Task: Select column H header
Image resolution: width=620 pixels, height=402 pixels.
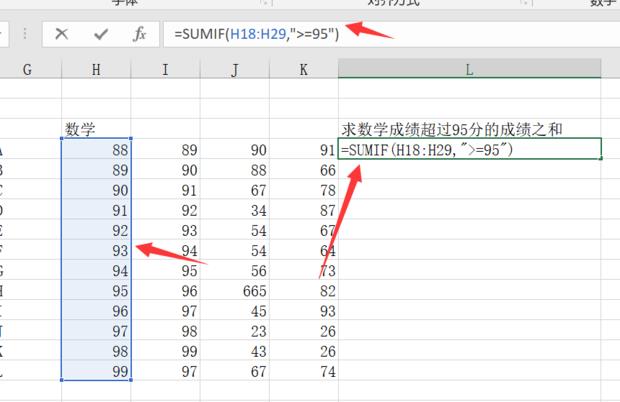Action: [96, 68]
